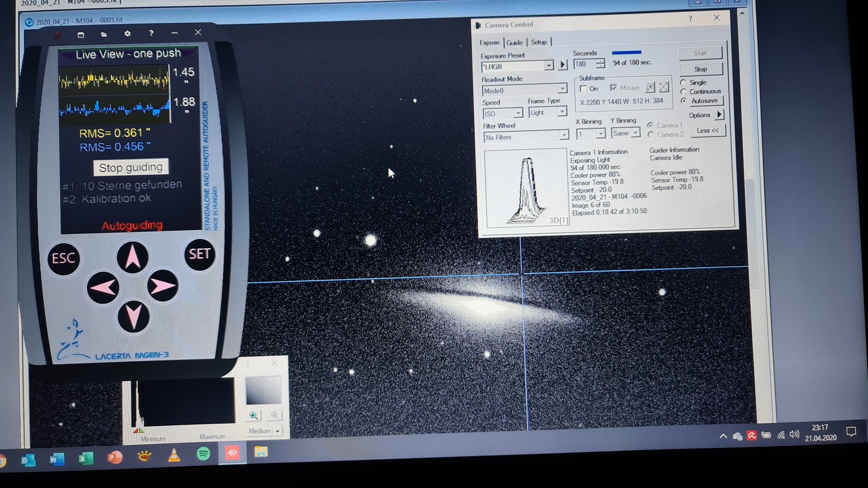
Task: Enable the Subframe On checkbox
Action: coord(583,89)
